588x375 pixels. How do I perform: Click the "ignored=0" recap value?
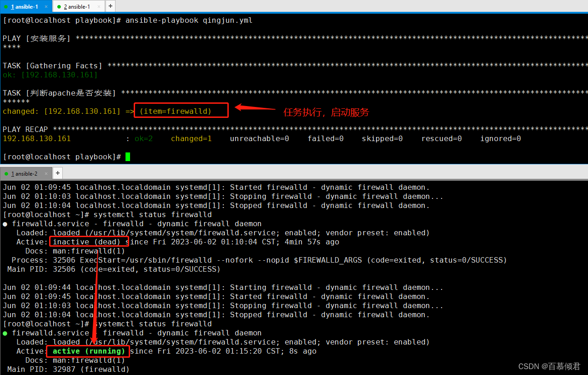[501, 138]
